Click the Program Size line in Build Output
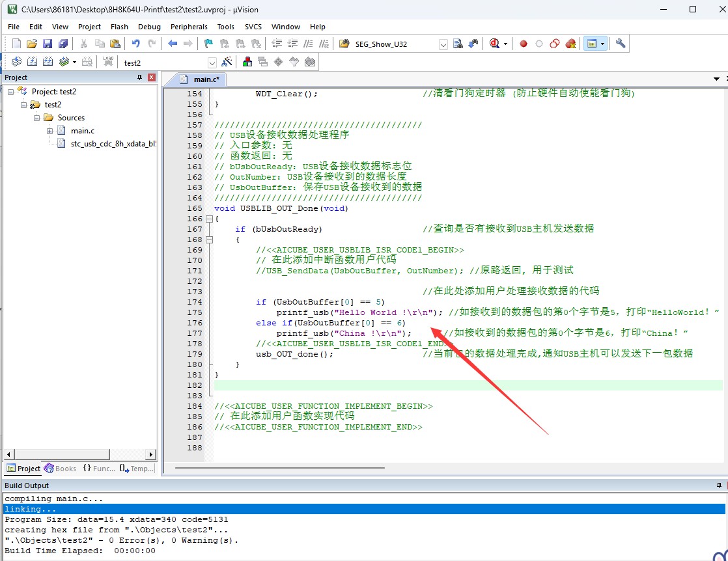The height and width of the screenshot is (561, 728). tap(116, 520)
